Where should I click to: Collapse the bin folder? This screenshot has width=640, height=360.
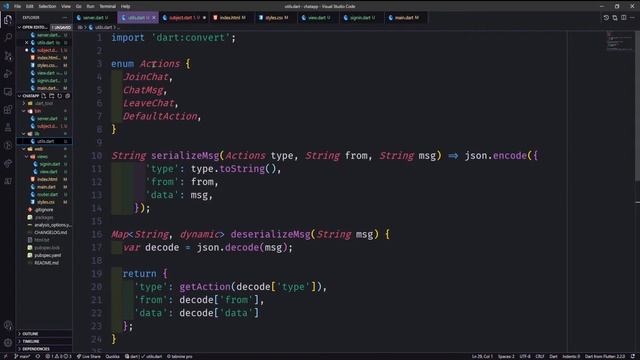click(x=44, y=111)
